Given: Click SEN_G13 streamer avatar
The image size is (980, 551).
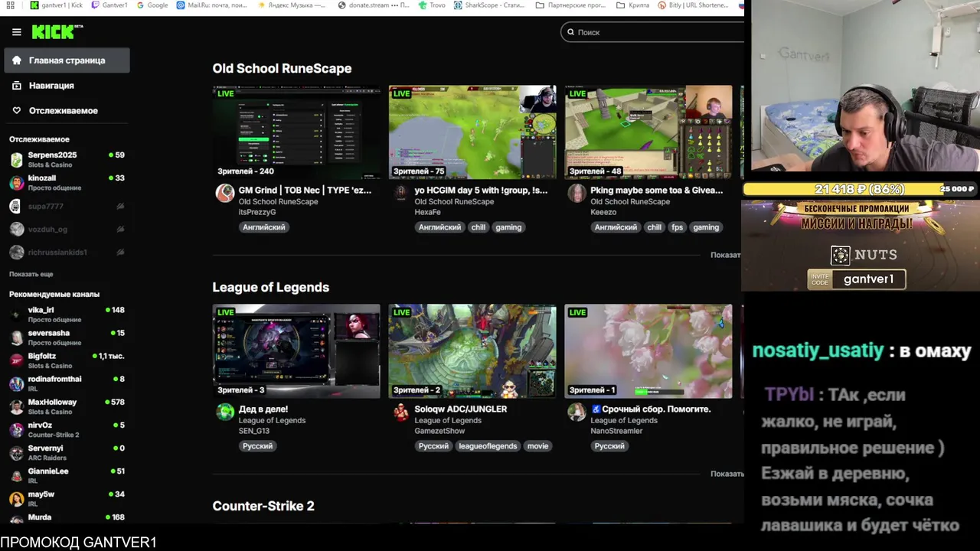Looking at the screenshot, I should (x=224, y=412).
